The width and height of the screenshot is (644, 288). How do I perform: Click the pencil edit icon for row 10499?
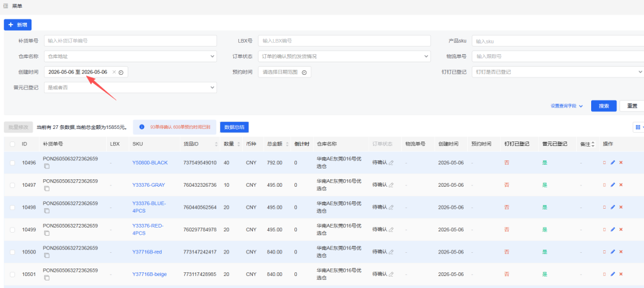613,230
